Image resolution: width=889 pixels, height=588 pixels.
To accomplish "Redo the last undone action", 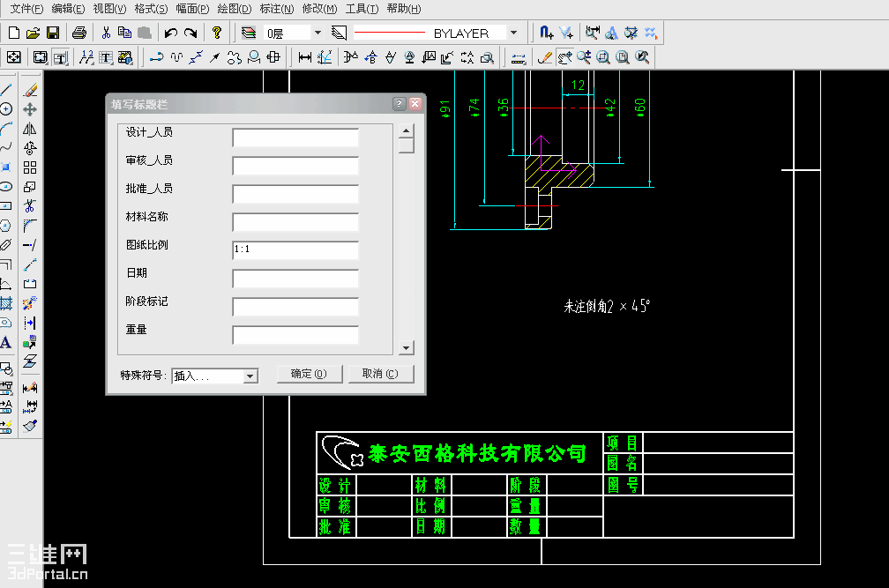I will point(190,33).
